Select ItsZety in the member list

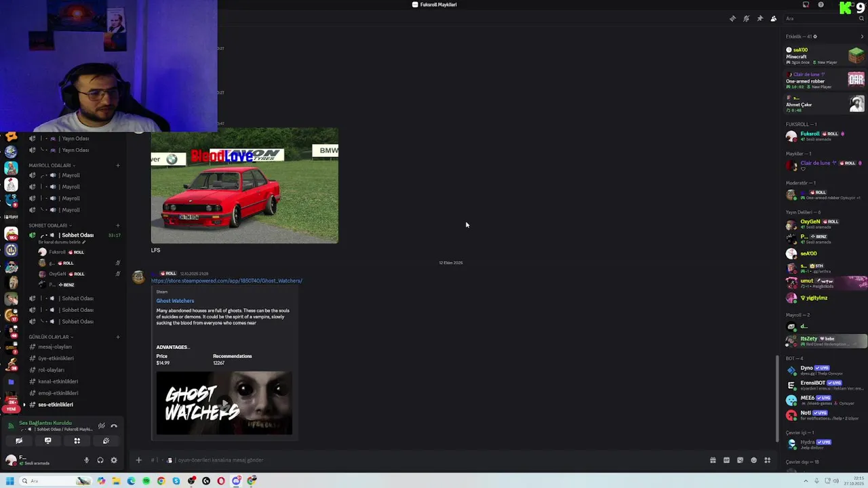pyautogui.click(x=825, y=341)
